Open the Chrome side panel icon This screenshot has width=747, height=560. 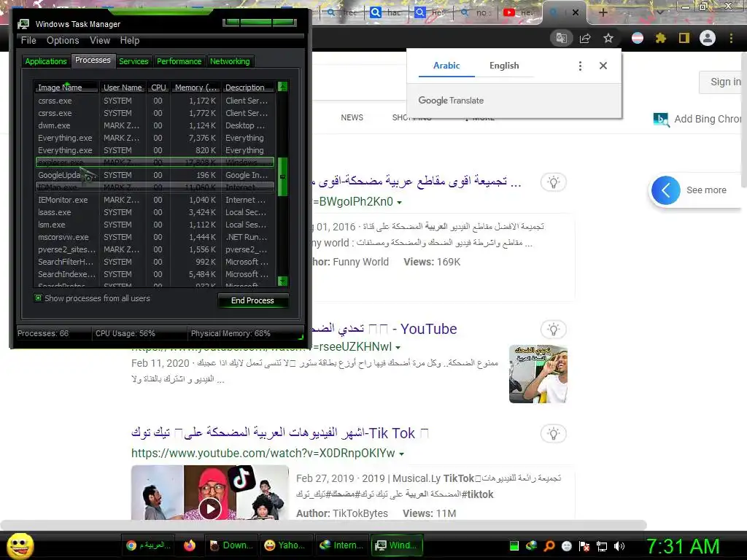point(684,38)
